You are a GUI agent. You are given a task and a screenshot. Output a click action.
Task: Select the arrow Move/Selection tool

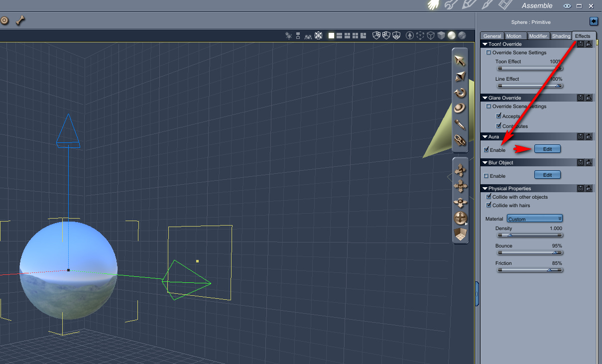(460, 61)
